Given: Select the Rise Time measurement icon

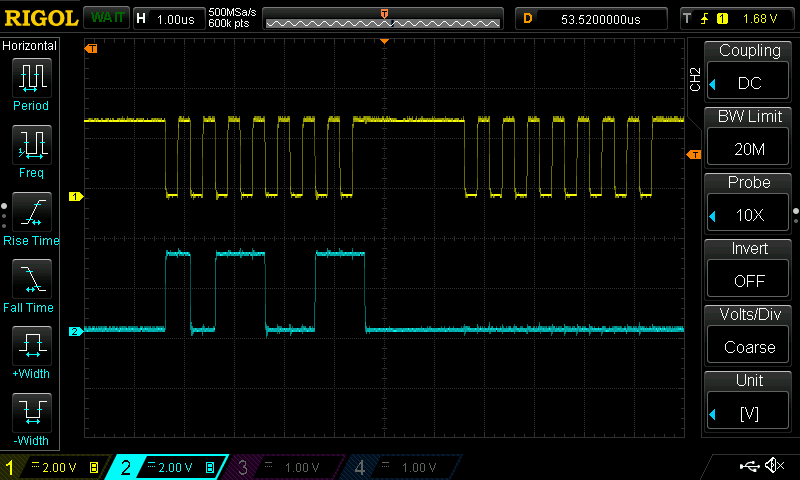Looking at the screenshot, I should click(32, 212).
